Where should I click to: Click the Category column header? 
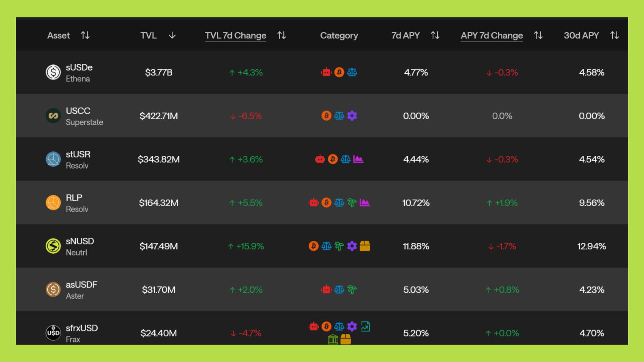point(339,36)
